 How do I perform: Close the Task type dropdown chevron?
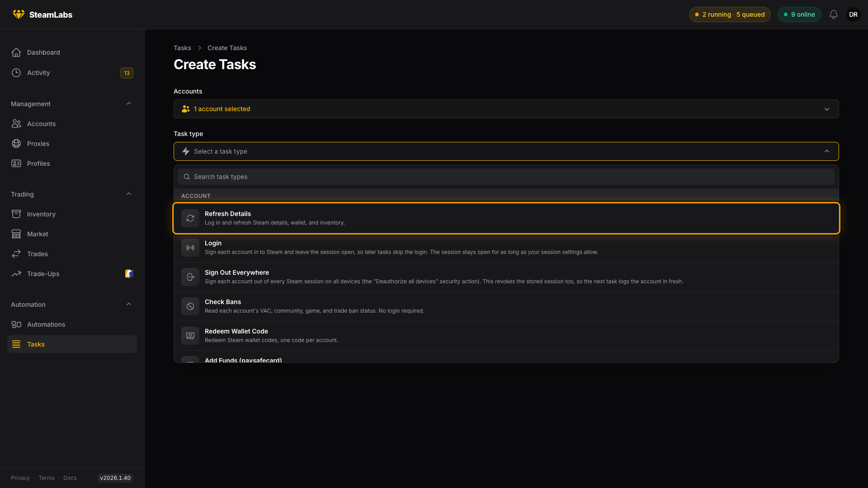tap(827, 151)
